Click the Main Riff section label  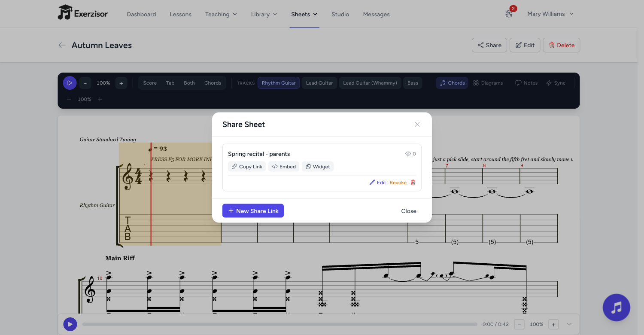(120, 258)
